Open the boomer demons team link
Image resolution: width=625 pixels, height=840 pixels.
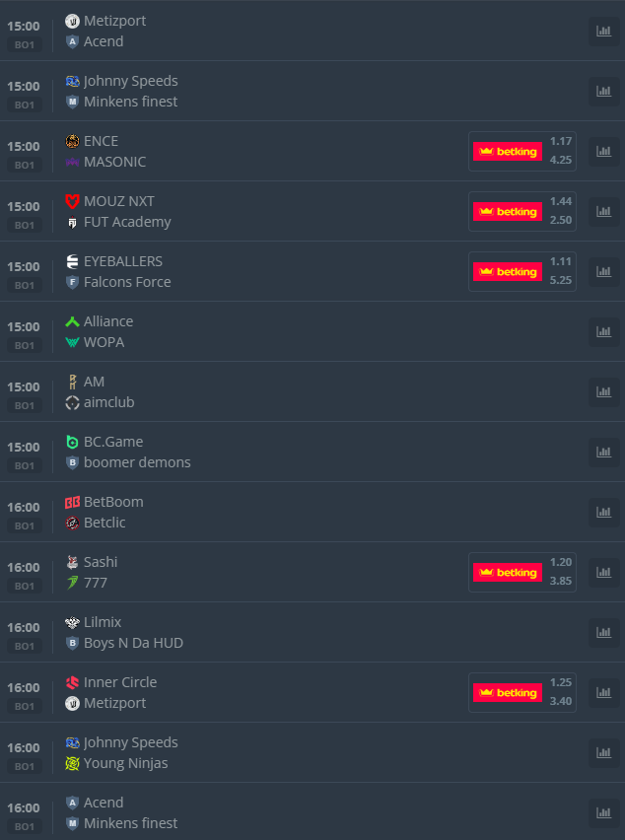[137, 462]
